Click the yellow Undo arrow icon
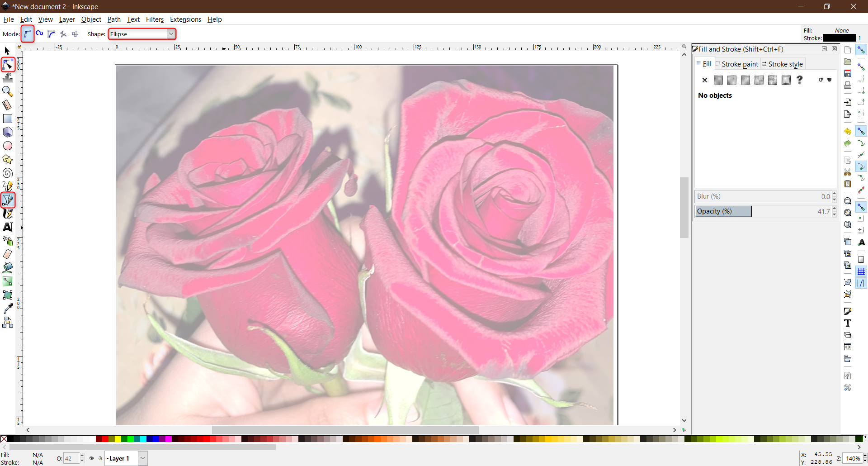 pyautogui.click(x=847, y=132)
